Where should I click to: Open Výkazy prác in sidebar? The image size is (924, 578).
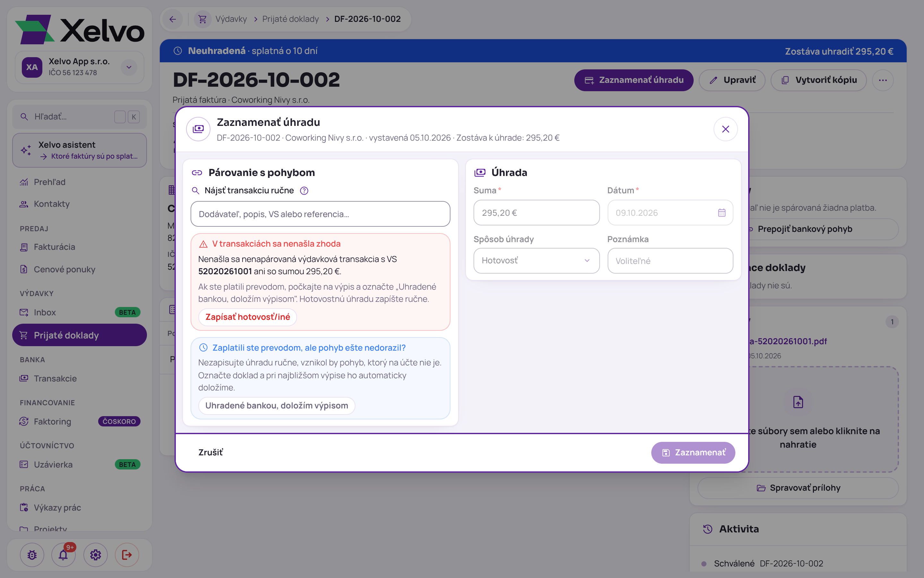[80, 508]
